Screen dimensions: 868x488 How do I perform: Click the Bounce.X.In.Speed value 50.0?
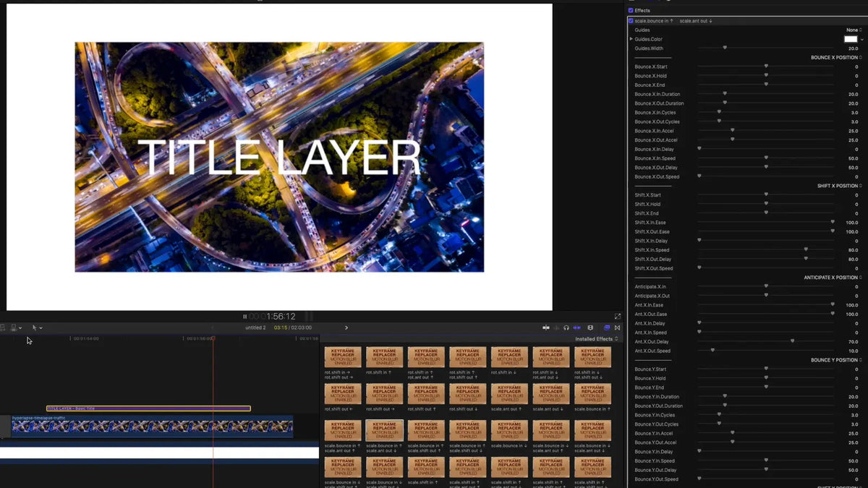[853, 158]
